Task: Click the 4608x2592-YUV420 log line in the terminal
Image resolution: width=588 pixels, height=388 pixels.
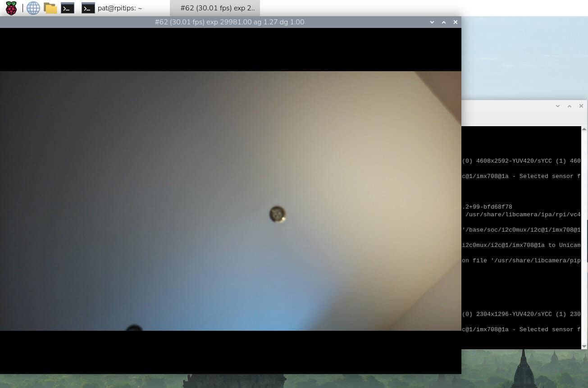Action: click(518, 161)
